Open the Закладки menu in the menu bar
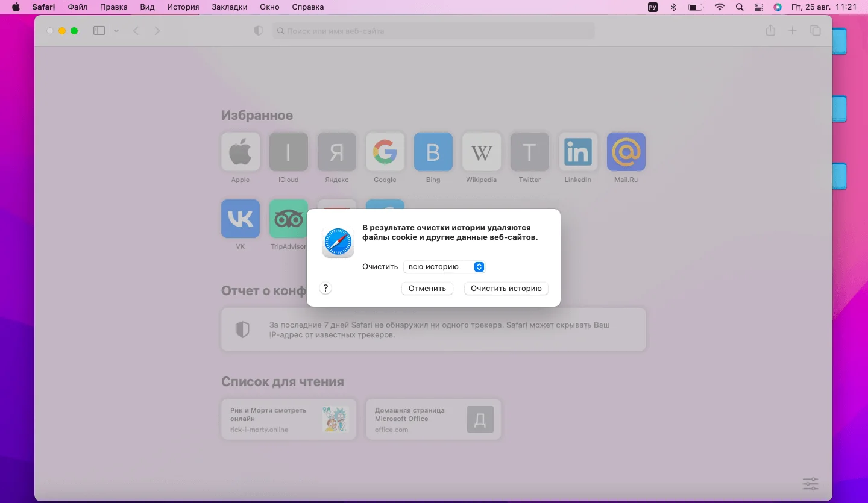Image resolution: width=868 pixels, height=503 pixels. [229, 7]
